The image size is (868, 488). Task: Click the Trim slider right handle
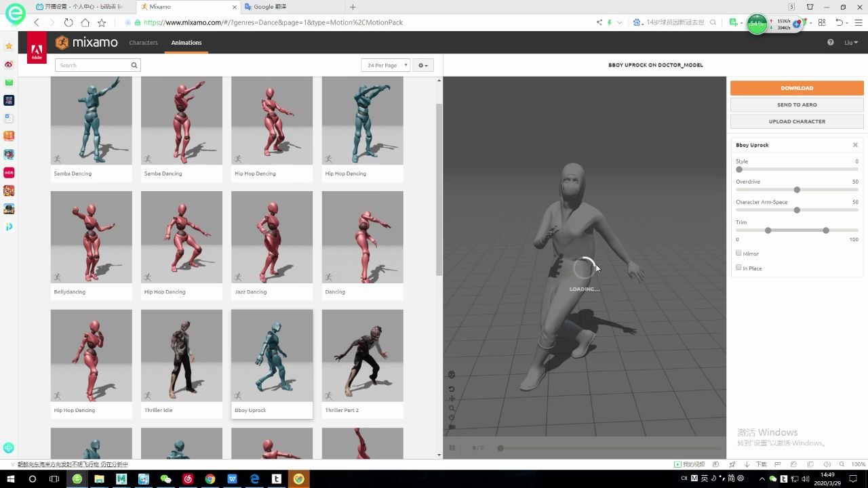(x=825, y=230)
